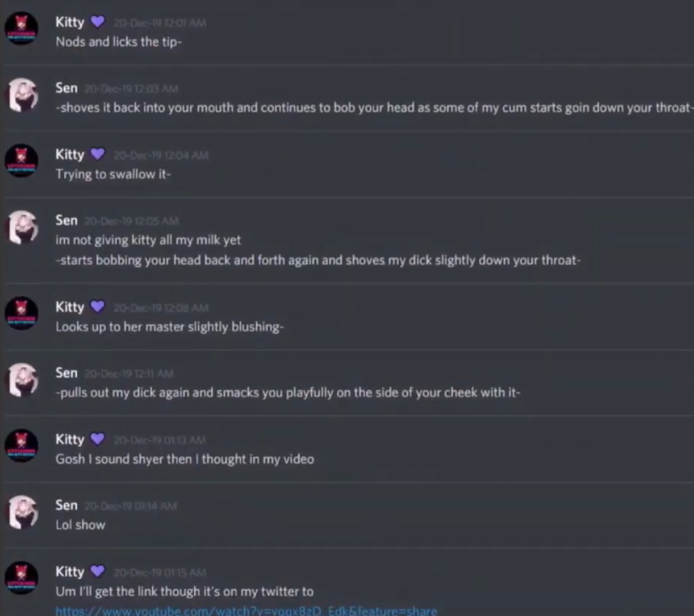
Task: Click the purple heart beside Kitty at 12:04 AM
Action: (97, 154)
